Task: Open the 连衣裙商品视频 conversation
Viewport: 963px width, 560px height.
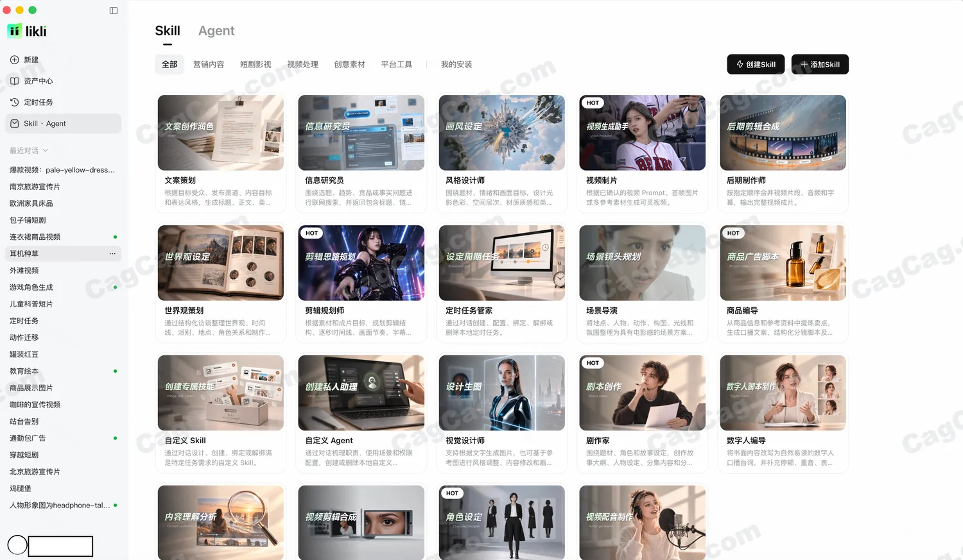Action: 63,237
